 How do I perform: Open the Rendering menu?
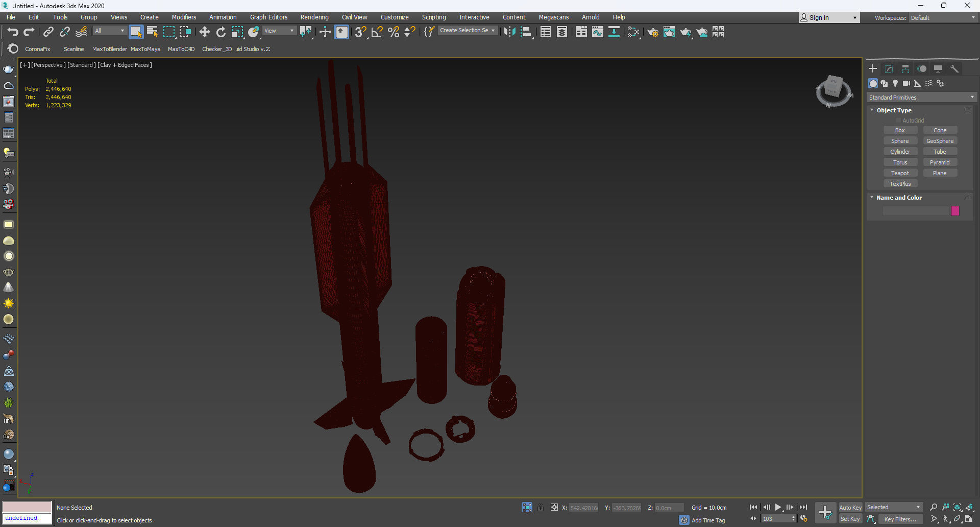314,17
